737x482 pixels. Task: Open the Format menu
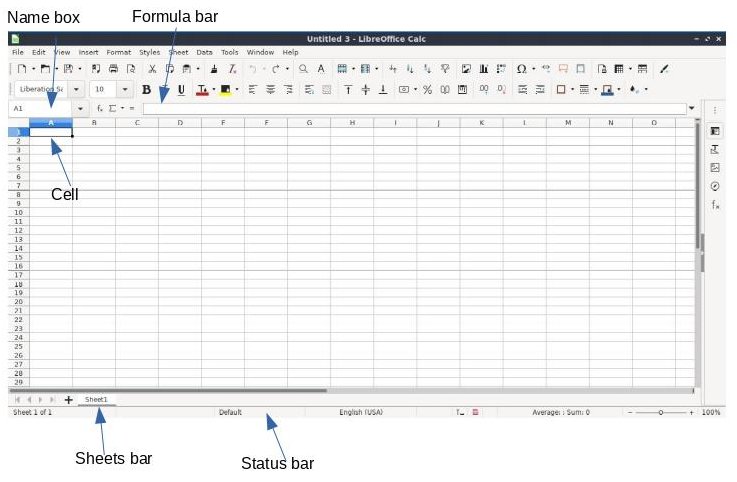(x=118, y=52)
